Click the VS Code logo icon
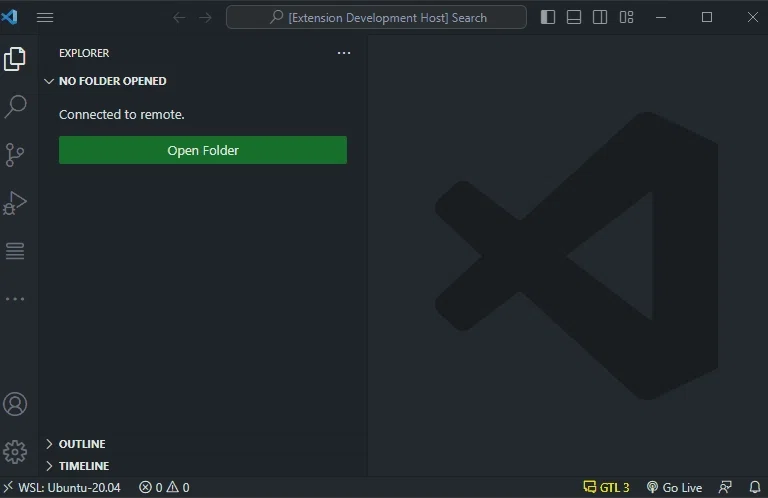Viewport: 768px width, 498px height. (9, 17)
